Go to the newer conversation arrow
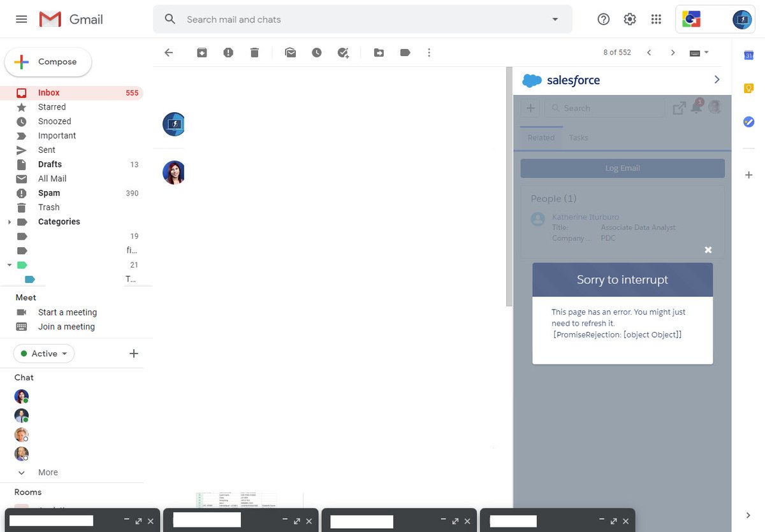The width and height of the screenshot is (765, 532). [x=649, y=52]
